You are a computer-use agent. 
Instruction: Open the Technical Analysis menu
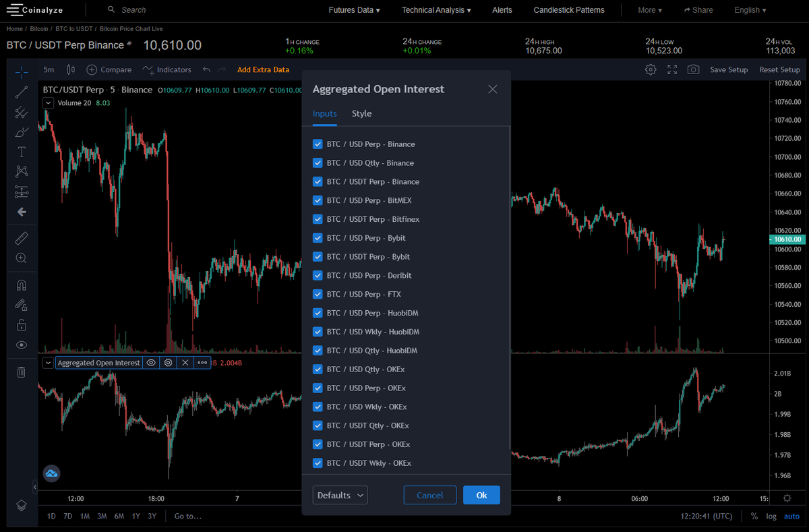click(436, 10)
